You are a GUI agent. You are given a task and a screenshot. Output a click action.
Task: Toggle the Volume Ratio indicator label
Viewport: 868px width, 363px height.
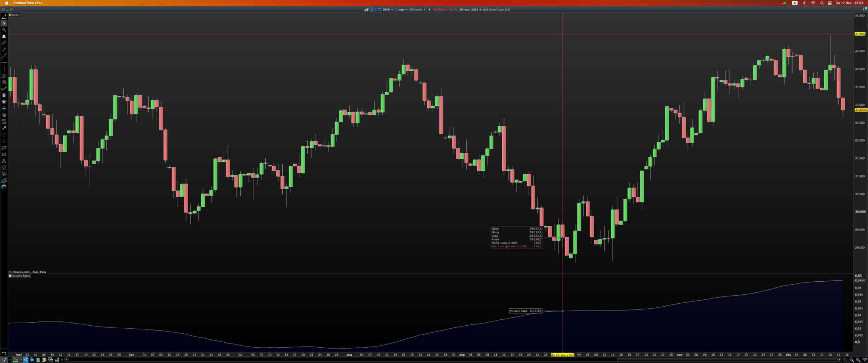click(x=19, y=276)
